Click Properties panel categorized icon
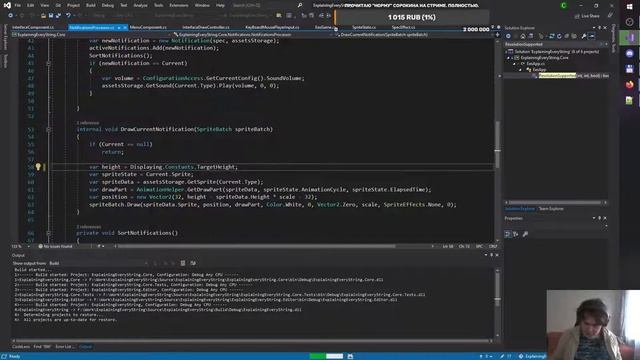This screenshot has width=640, height=360. coord(508,234)
